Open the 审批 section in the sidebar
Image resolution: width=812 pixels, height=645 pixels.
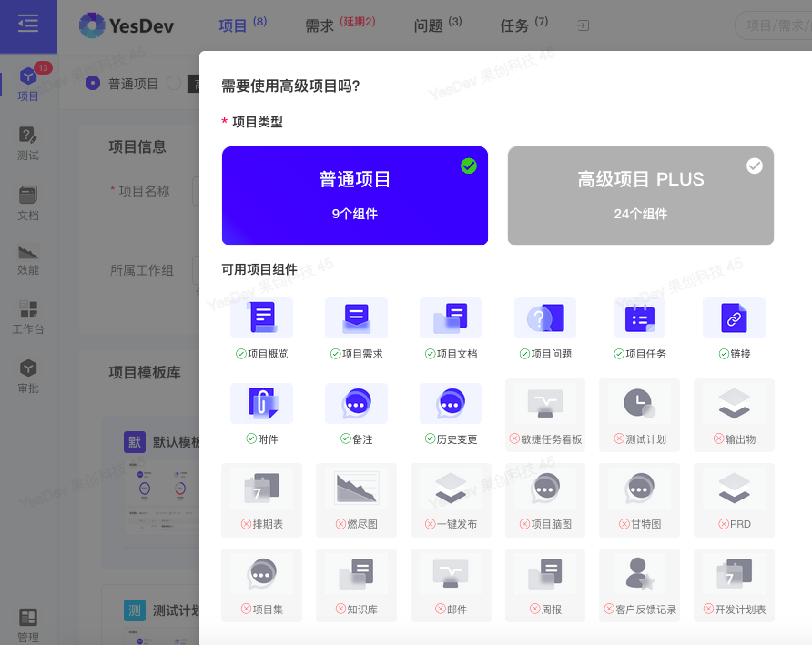(28, 376)
